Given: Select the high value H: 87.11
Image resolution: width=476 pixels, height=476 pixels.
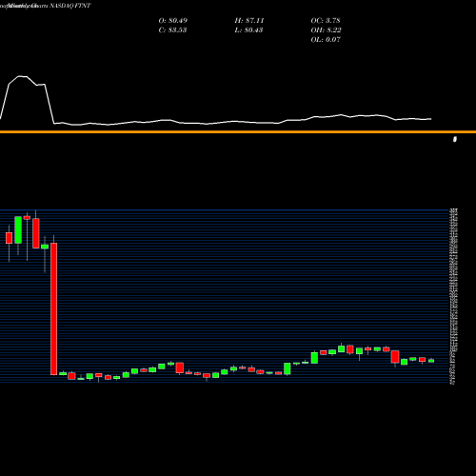Looking at the screenshot, I should coord(249,21).
